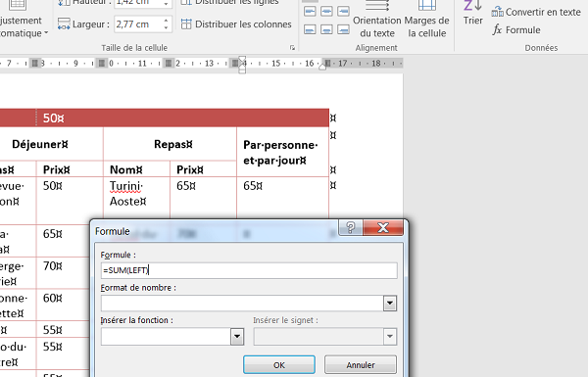Click the right indent marker on ruler
The width and height of the screenshot is (588, 377).
pyautogui.click(x=322, y=68)
